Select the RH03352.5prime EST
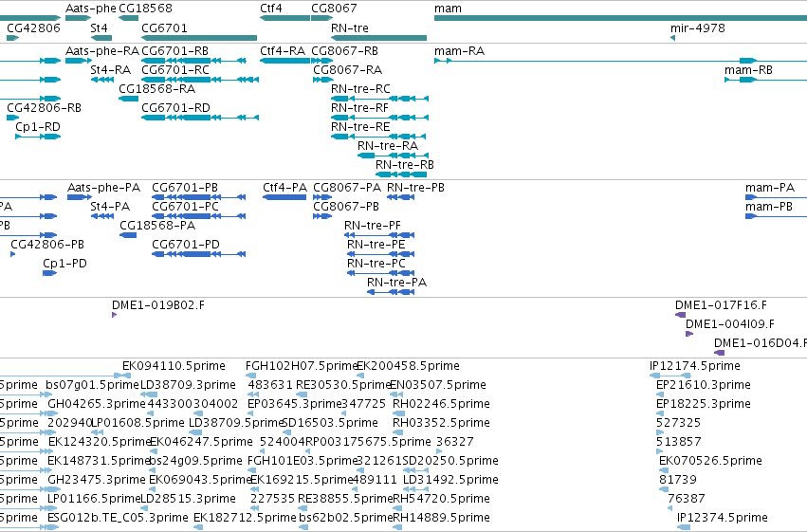 [398, 433]
